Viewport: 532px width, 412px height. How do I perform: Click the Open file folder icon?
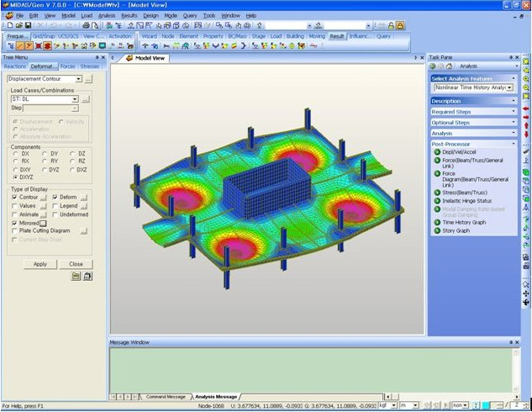tap(19, 25)
